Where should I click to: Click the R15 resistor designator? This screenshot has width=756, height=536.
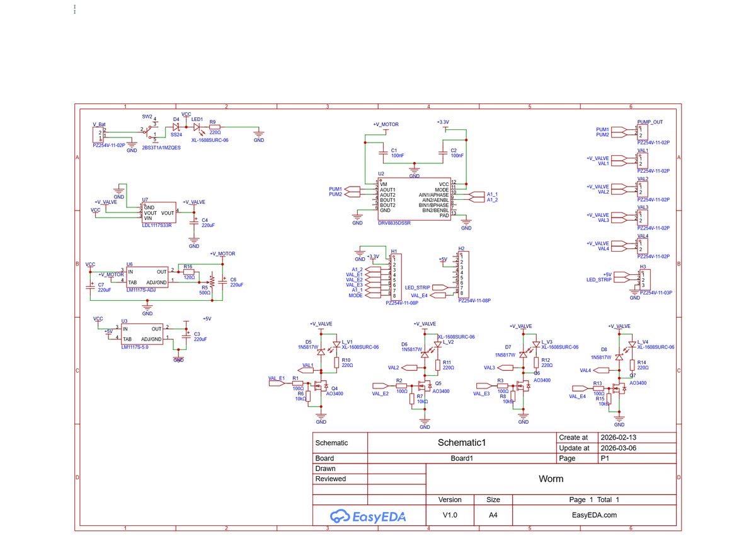[x=600, y=398]
